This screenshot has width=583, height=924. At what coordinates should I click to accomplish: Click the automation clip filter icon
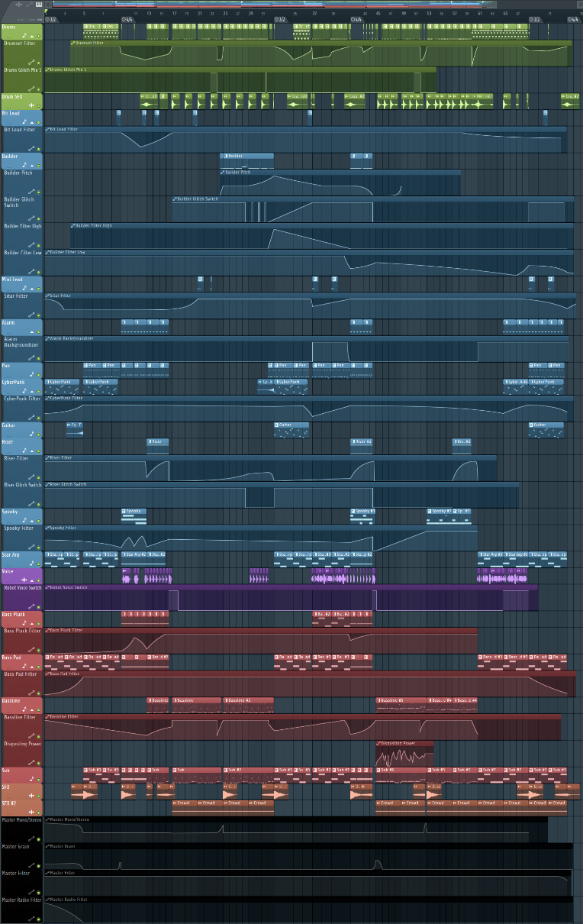(29, 5)
